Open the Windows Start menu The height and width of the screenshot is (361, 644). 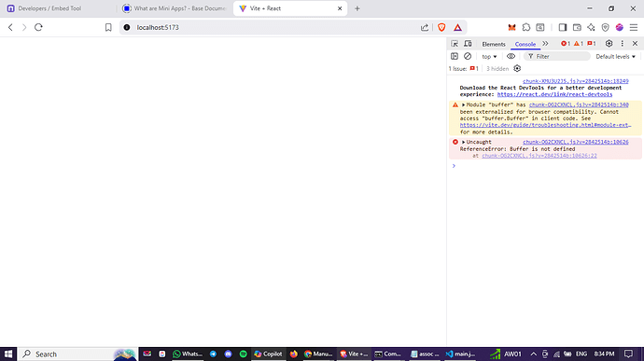tap(8, 354)
